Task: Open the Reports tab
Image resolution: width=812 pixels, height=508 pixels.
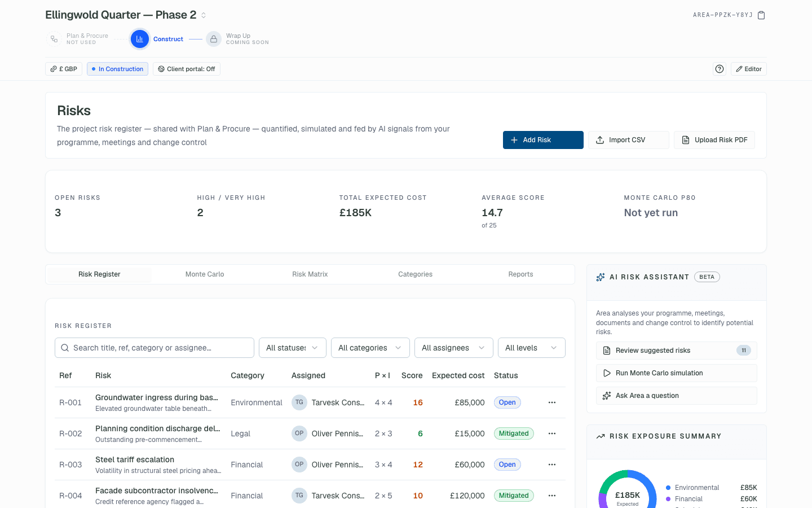Action: tap(520, 274)
